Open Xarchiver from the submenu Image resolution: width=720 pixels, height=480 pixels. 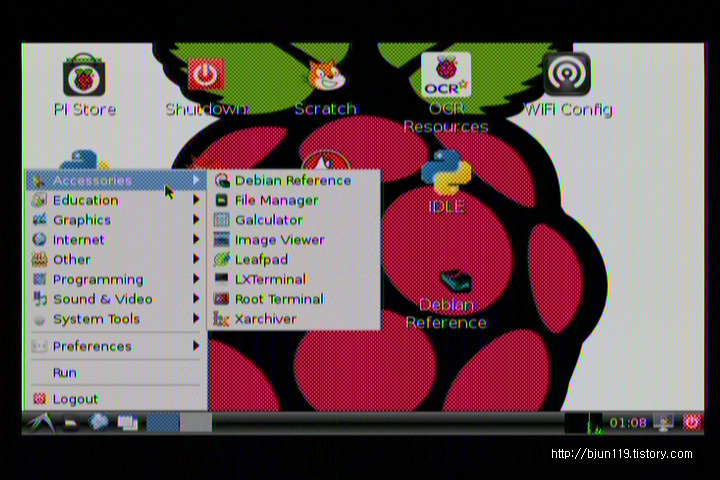(294, 319)
